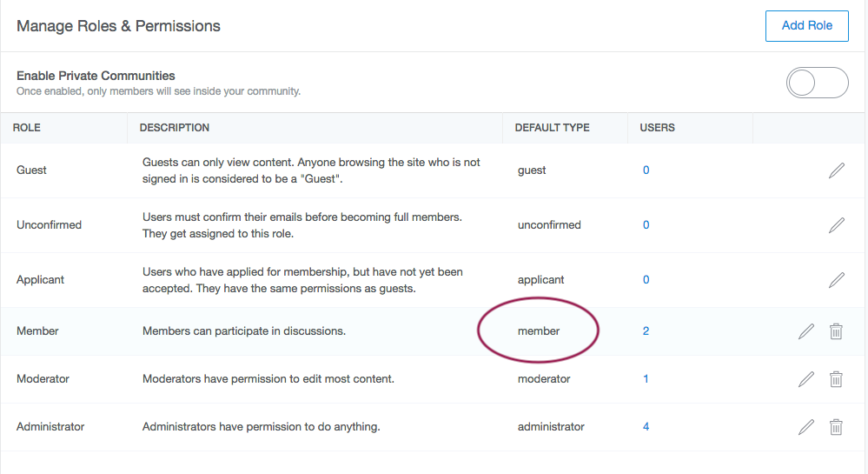This screenshot has width=868, height=474.
Task: Open the Guest users count link
Action: tap(646, 170)
